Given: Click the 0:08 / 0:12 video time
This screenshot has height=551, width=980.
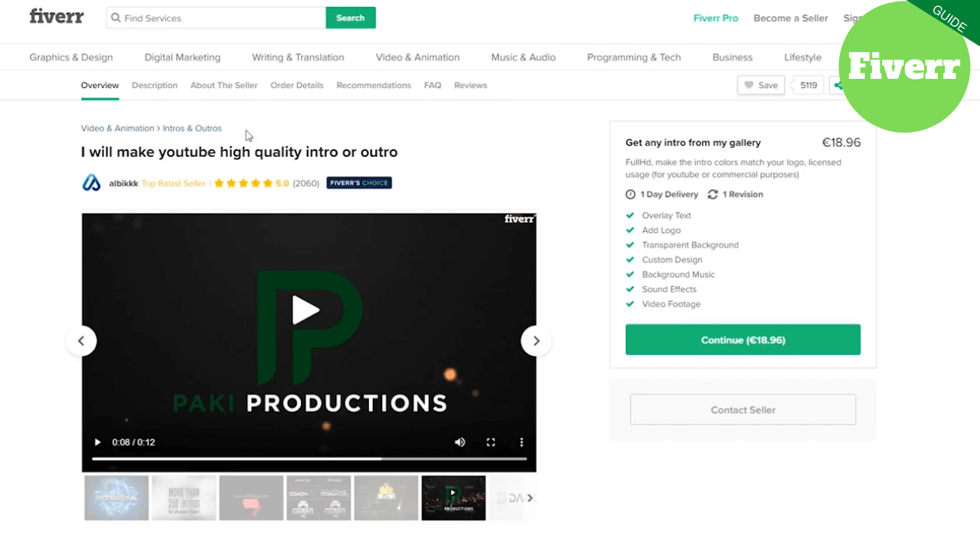Looking at the screenshot, I should [x=134, y=442].
